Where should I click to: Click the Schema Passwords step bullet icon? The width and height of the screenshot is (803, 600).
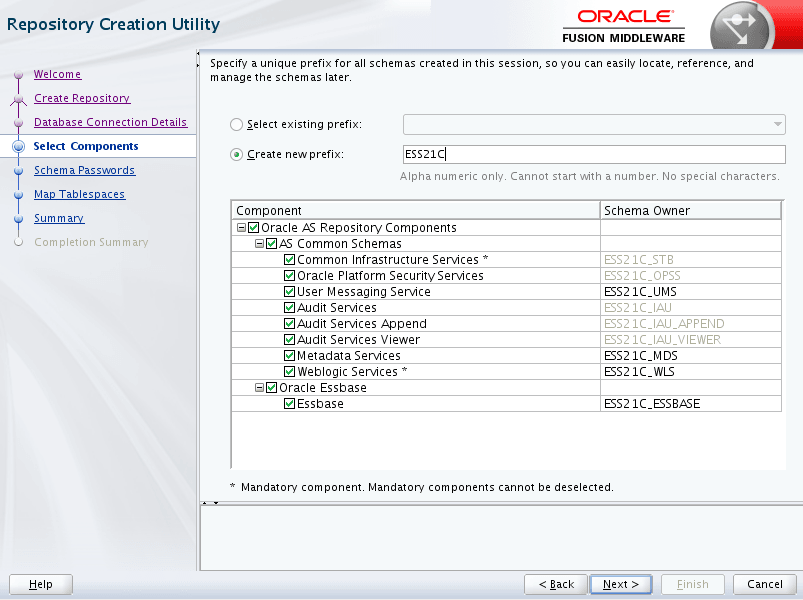(19, 170)
